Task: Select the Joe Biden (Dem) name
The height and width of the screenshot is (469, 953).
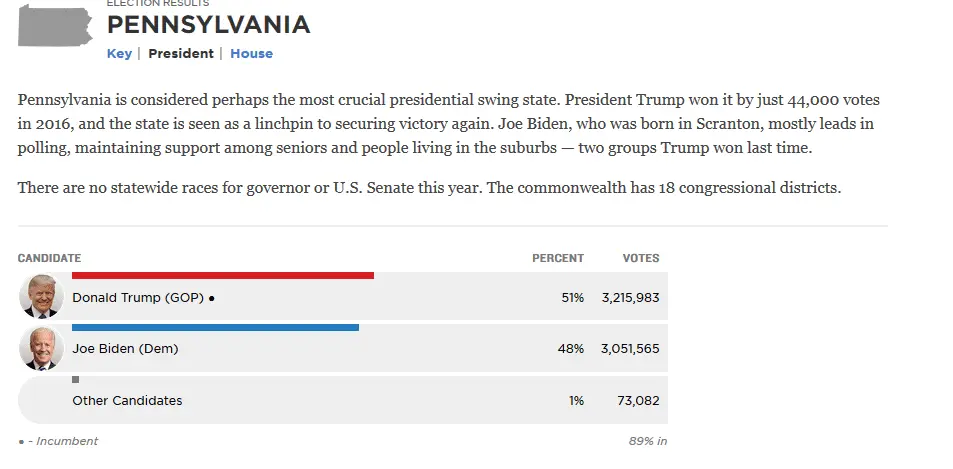Action: tap(126, 349)
